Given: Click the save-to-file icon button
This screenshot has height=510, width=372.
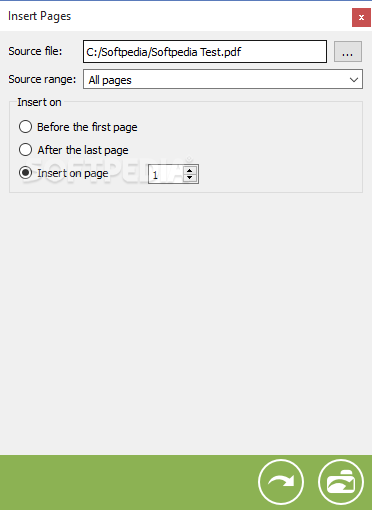Looking at the screenshot, I should pyautogui.click(x=341, y=482).
